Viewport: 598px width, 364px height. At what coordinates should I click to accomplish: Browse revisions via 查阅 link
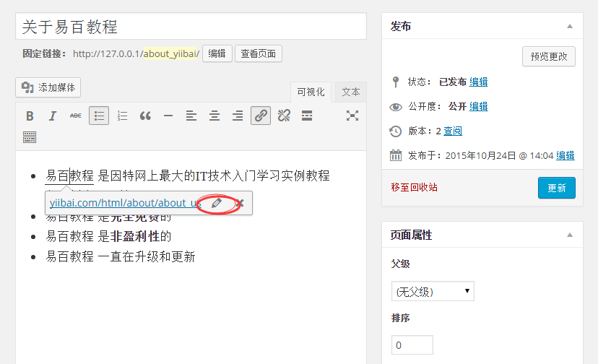(x=453, y=131)
